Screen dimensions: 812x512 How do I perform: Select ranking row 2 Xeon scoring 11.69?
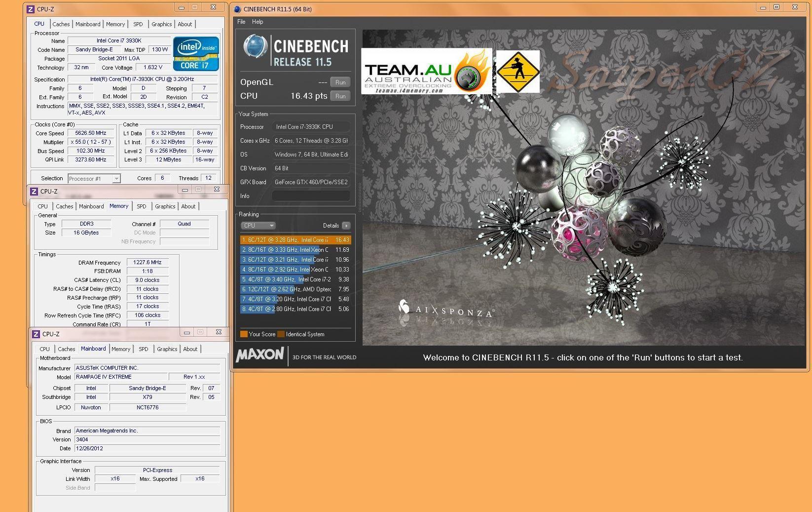pyautogui.click(x=295, y=250)
